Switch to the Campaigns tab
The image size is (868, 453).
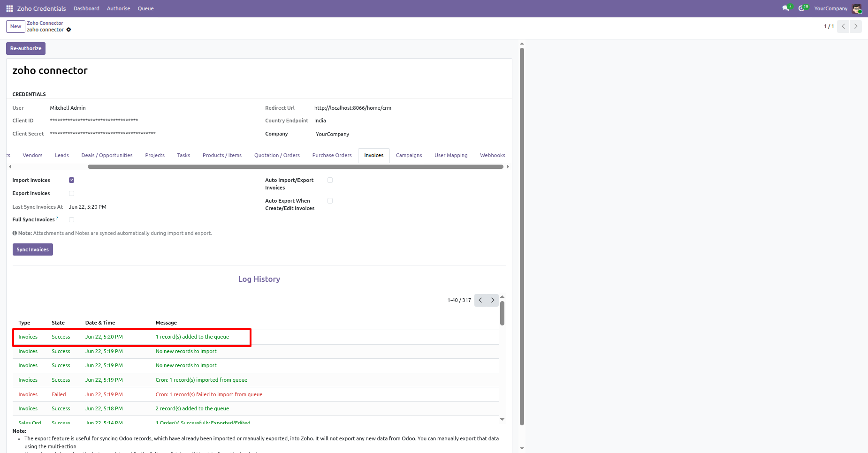click(x=409, y=155)
